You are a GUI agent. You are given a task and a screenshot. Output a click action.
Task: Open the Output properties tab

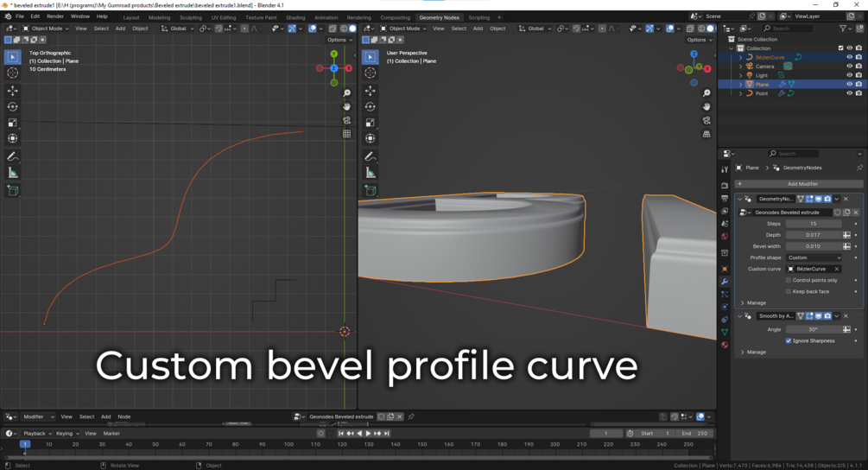725,198
